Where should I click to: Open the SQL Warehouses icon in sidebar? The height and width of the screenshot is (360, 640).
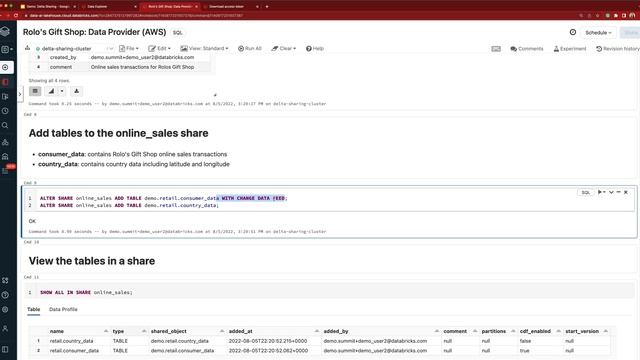coord(5,156)
